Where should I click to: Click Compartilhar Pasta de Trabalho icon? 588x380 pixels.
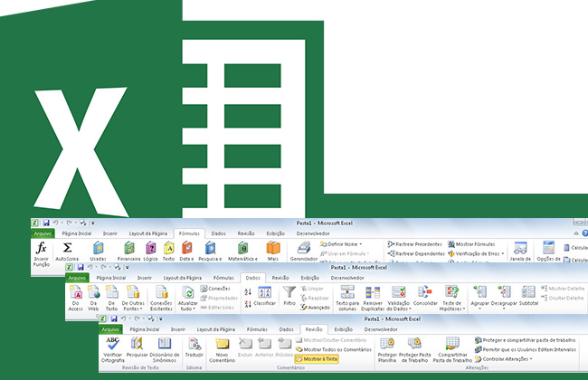coord(452,344)
